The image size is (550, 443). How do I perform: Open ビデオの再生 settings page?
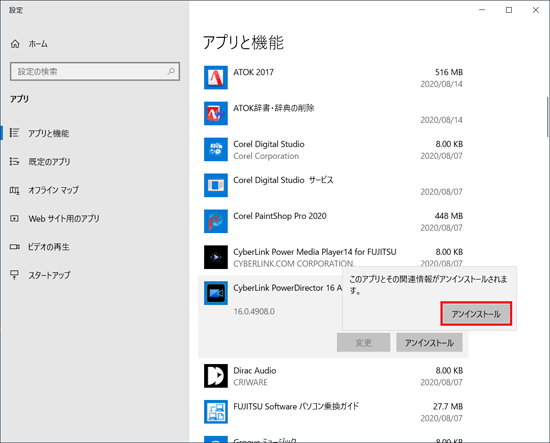point(48,247)
